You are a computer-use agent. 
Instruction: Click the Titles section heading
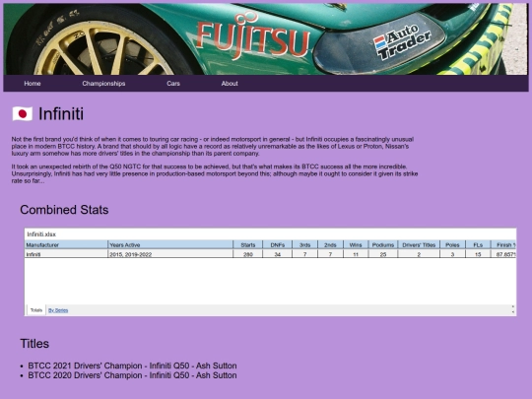(x=34, y=344)
